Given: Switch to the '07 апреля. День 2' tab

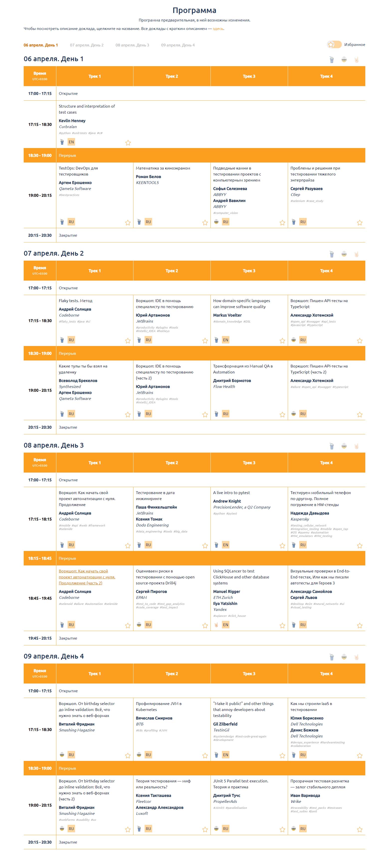Looking at the screenshot, I should tap(87, 45).
